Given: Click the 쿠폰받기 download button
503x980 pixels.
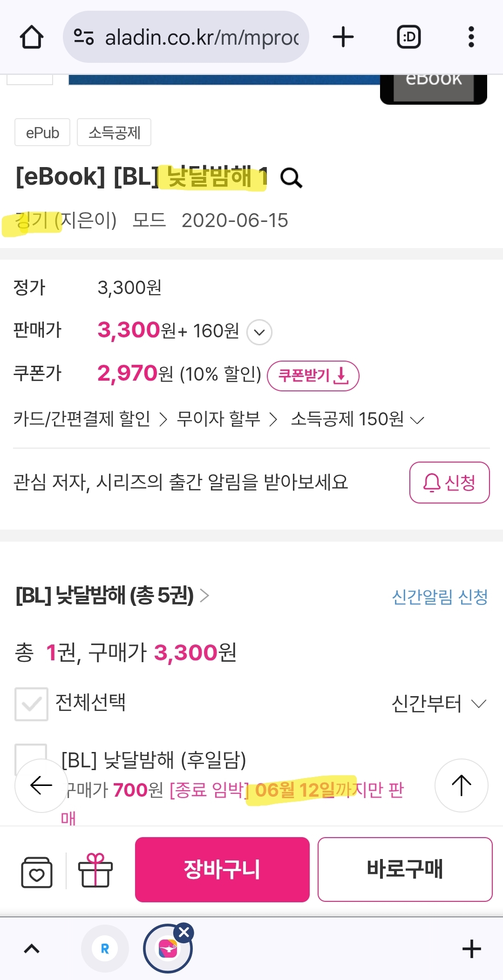Looking at the screenshot, I should (313, 376).
